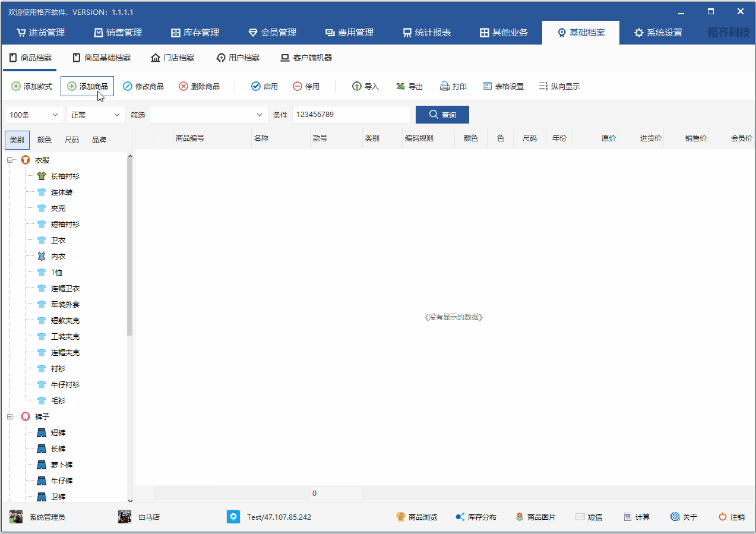Image resolution: width=756 pixels, height=534 pixels.
Task: Click the 删除商品 delete icon
Action: pos(184,87)
